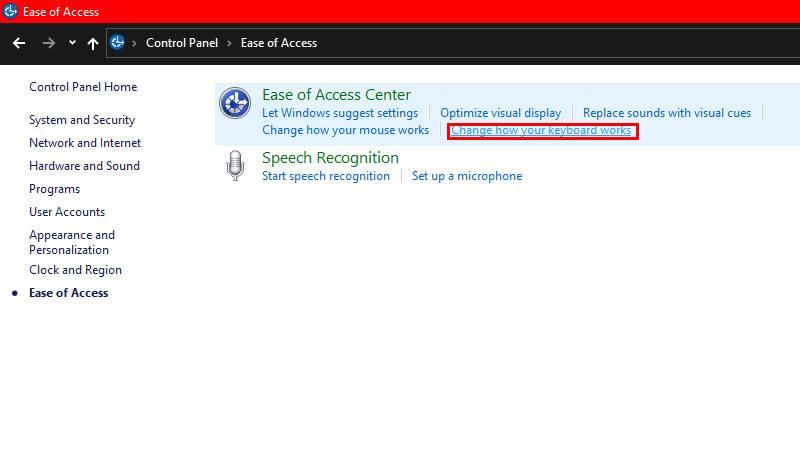This screenshot has width=800, height=450.
Task: Click Let Windows suggest settings
Action: coord(340,113)
